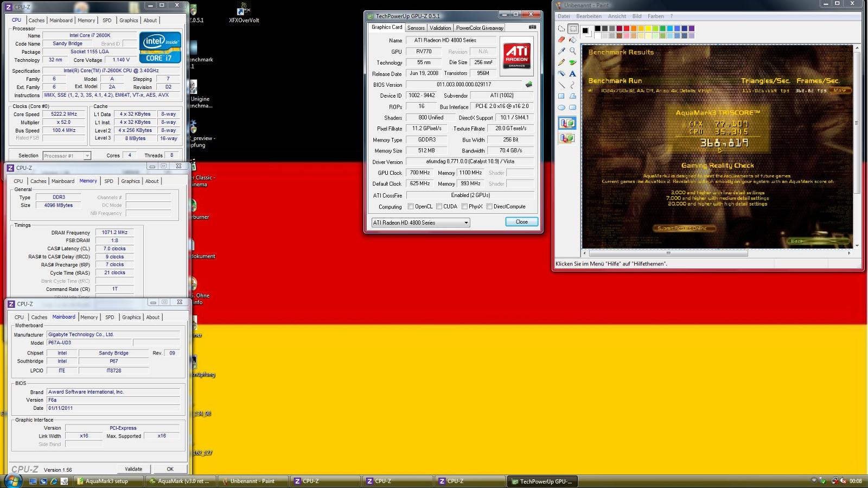Image resolution: width=868 pixels, height=488 pixels.
Task: Switch to the Unbenannt - Paint taskbar button
Action: (253, 481)
